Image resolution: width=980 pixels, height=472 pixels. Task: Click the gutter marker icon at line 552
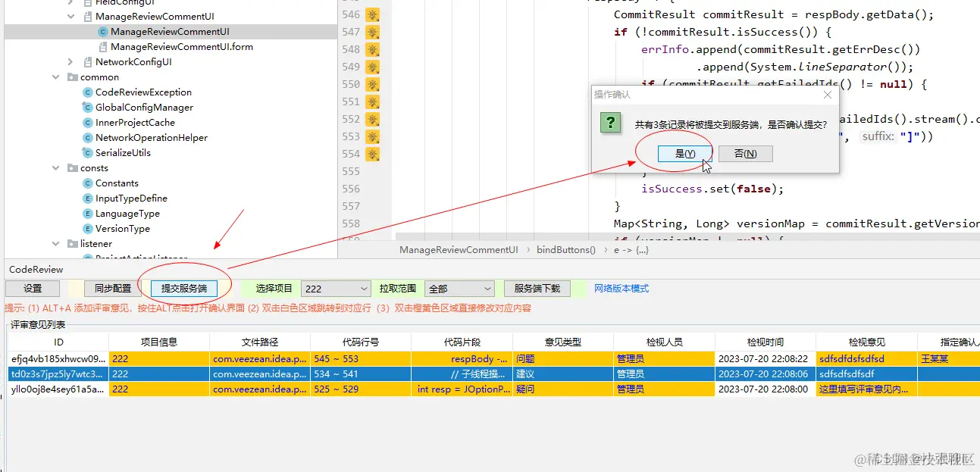[x=372, y=119]
